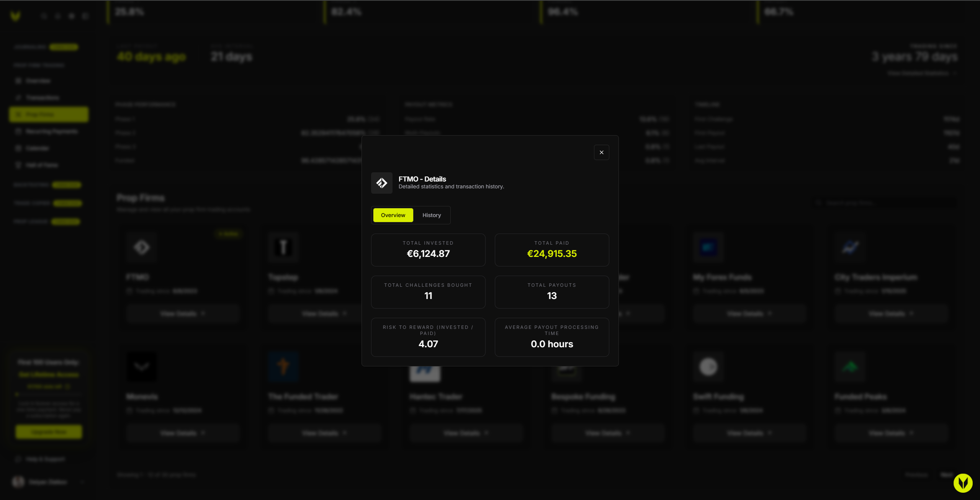Open Overview in the background sidebar

49,81
